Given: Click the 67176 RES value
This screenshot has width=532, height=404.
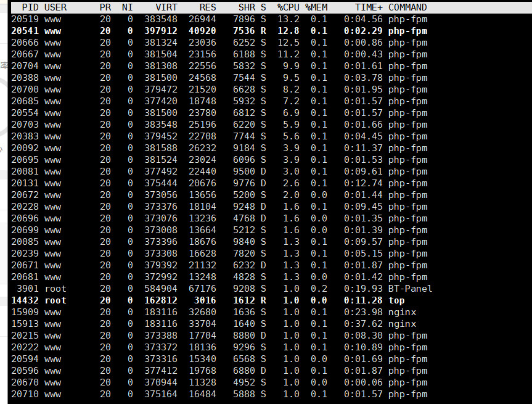Looking at the screenshot, I should click(x=202, y=289).
